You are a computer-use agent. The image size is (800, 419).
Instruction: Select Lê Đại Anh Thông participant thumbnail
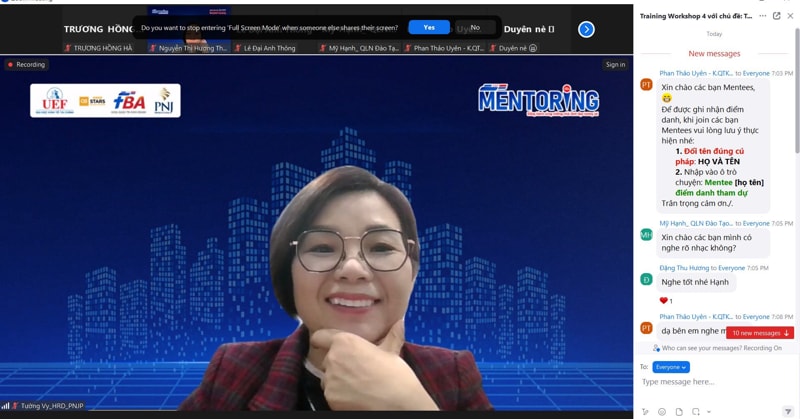point(270,48)
